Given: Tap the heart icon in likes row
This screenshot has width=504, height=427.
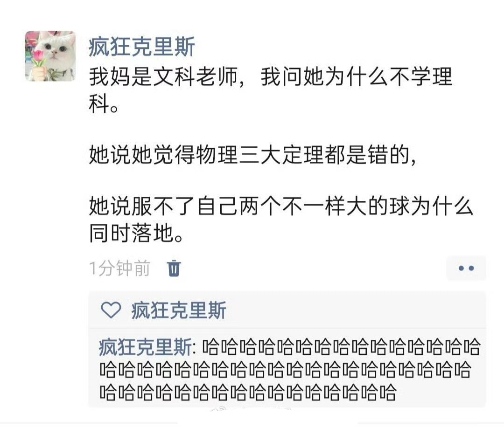Looking at the screenshot, I should pyautogui.click(x=111, y=310).
